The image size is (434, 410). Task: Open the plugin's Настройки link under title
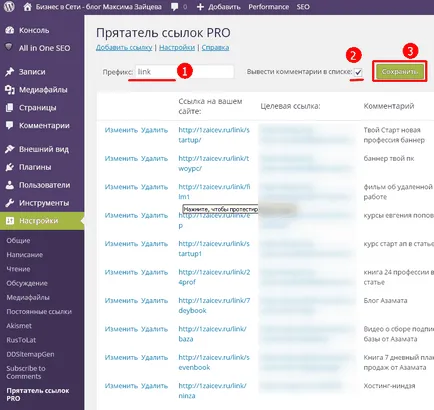point(177,48)
